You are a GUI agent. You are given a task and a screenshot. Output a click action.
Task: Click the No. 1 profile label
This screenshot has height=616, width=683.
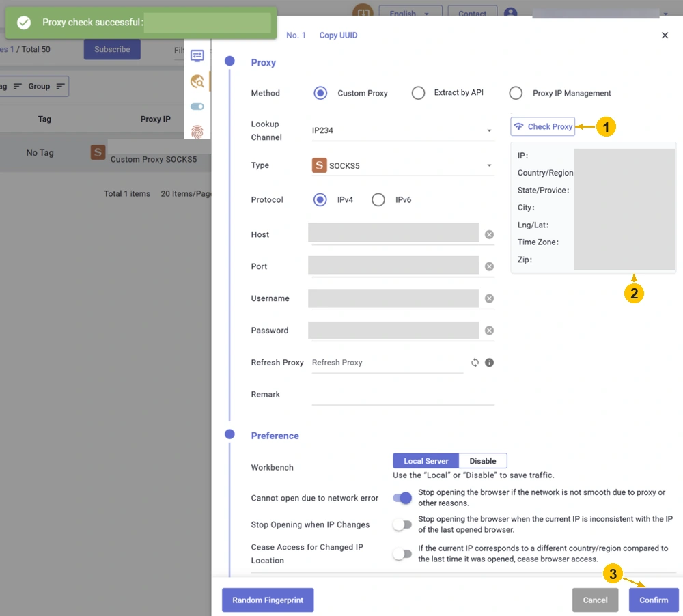(x=296, y=36)
